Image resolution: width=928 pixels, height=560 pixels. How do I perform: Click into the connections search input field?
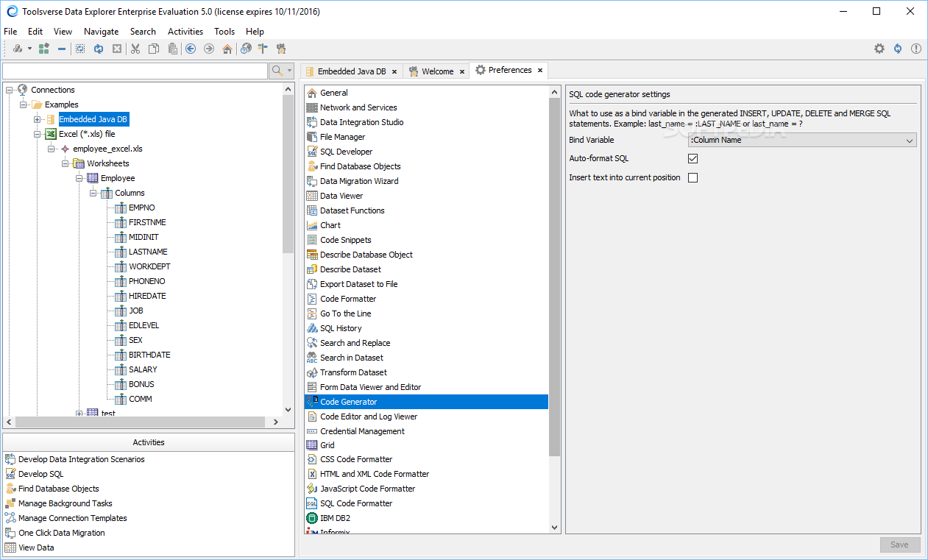pyautogui.click(x=135, y=71)
